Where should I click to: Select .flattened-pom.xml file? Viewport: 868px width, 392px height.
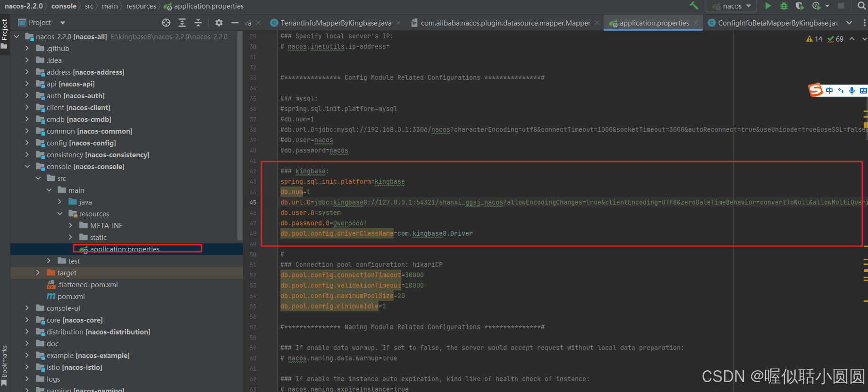[87, 284]
